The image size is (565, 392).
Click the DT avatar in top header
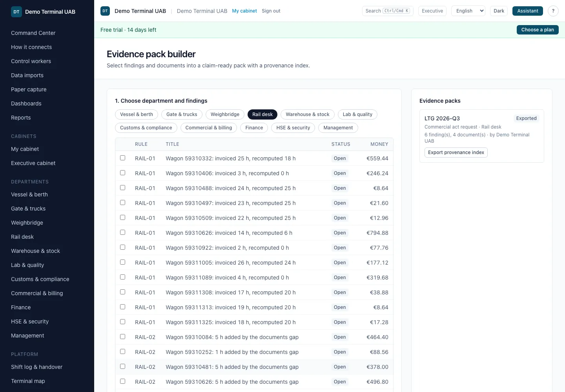click(x=105, y=11)
